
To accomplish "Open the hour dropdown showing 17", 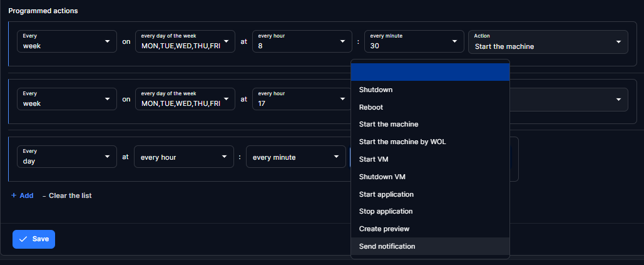I will click(x=302, y=99).
